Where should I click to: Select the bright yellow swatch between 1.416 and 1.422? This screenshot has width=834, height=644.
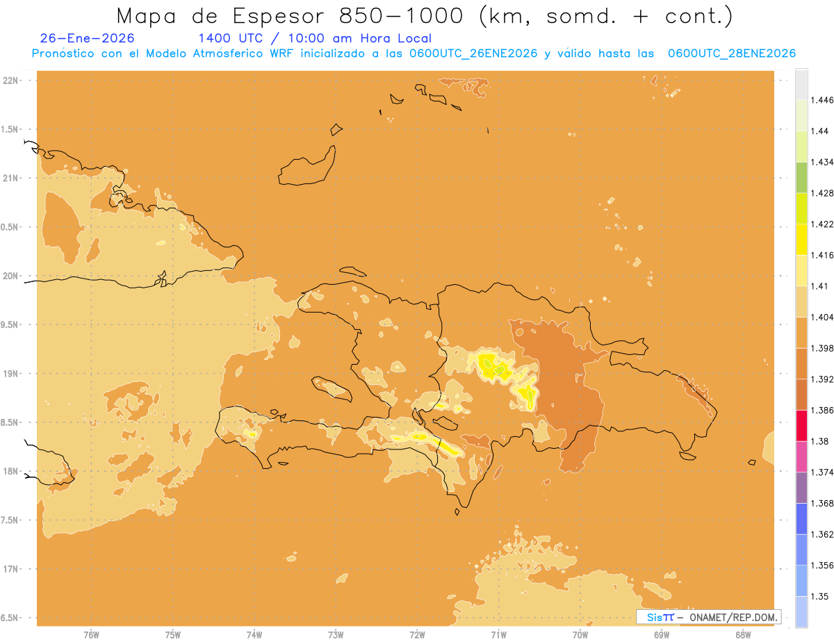[x=801, y=240]
